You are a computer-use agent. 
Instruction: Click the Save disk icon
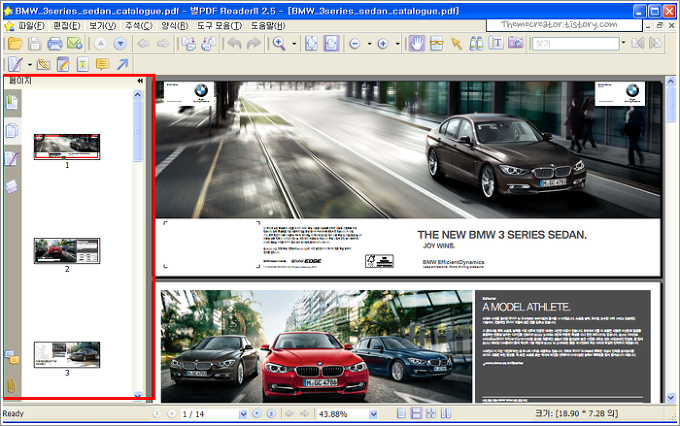click(x=35, y=43)
